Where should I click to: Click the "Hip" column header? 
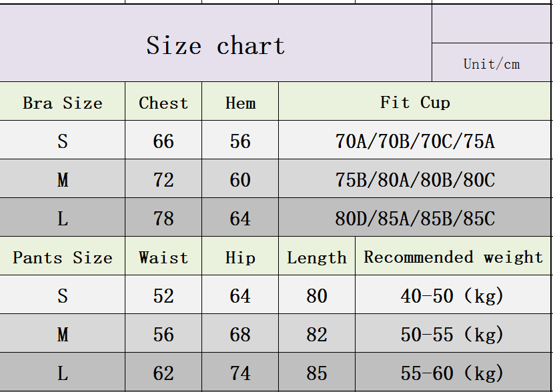(x=240, y=257)
